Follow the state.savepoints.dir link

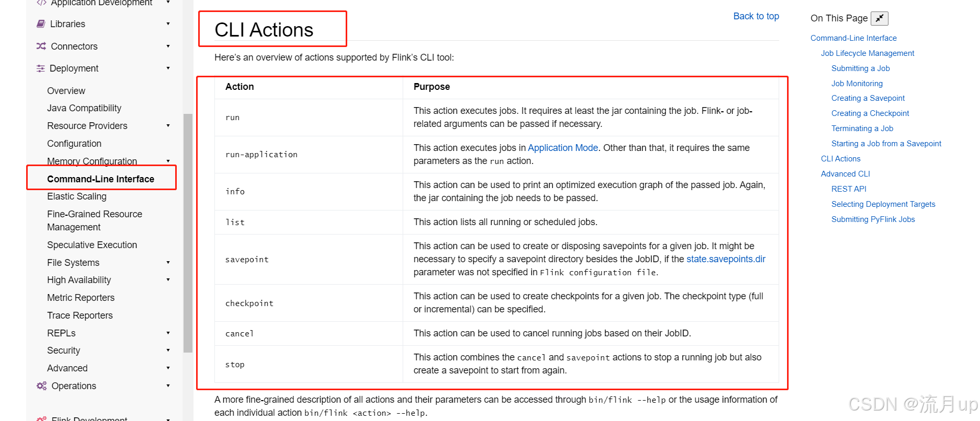point(726,259)
